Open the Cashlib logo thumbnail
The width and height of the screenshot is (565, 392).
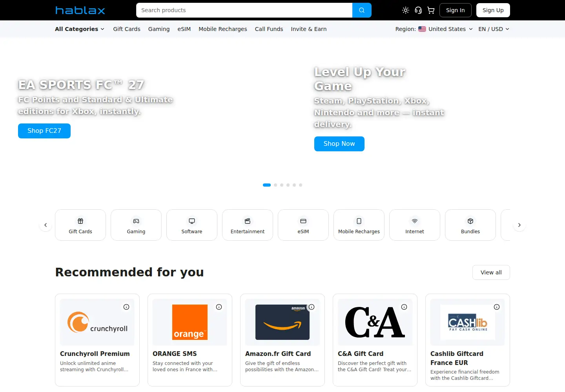coord(468,322)
